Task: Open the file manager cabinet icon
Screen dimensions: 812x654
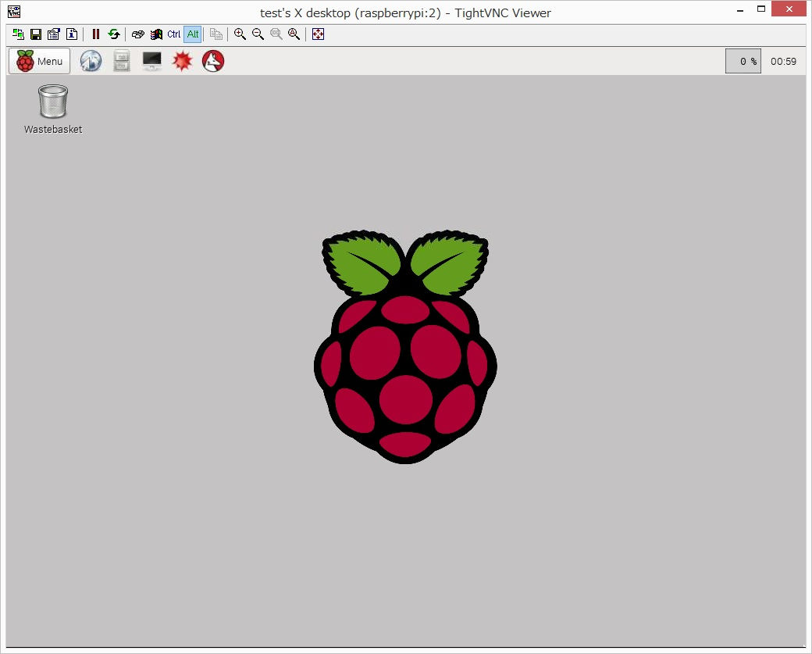Action: (122, 61)
